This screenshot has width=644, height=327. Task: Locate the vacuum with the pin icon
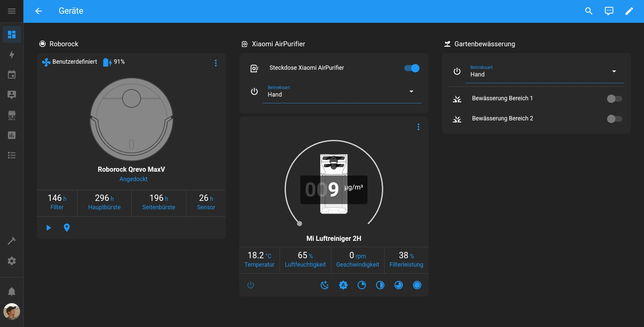tap(67, 228)
